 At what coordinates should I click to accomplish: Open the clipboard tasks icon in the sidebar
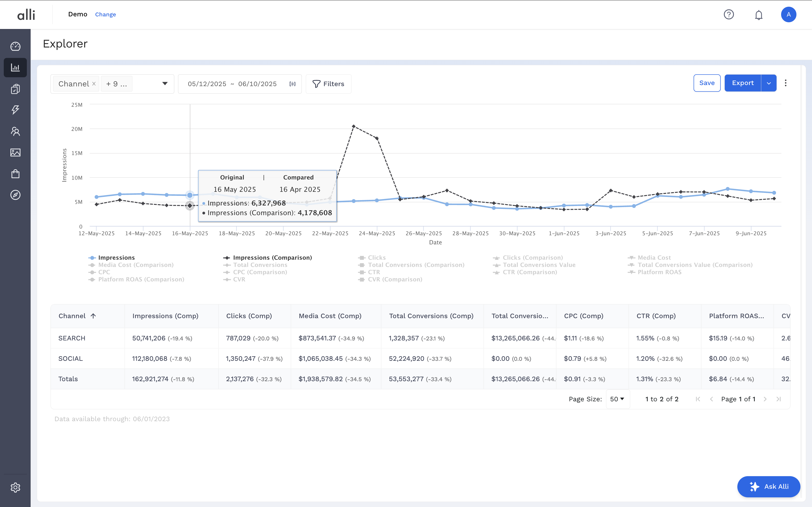pyautogui.click(x=15, y=89)
